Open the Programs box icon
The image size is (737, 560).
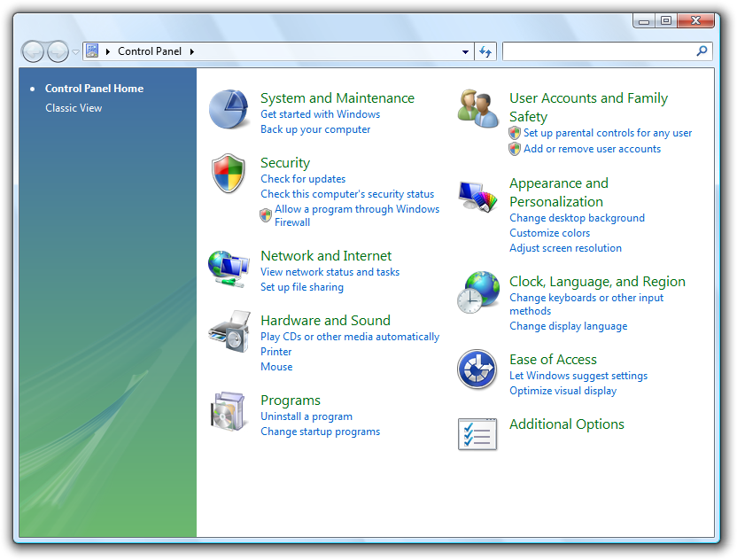pos(229,412)
